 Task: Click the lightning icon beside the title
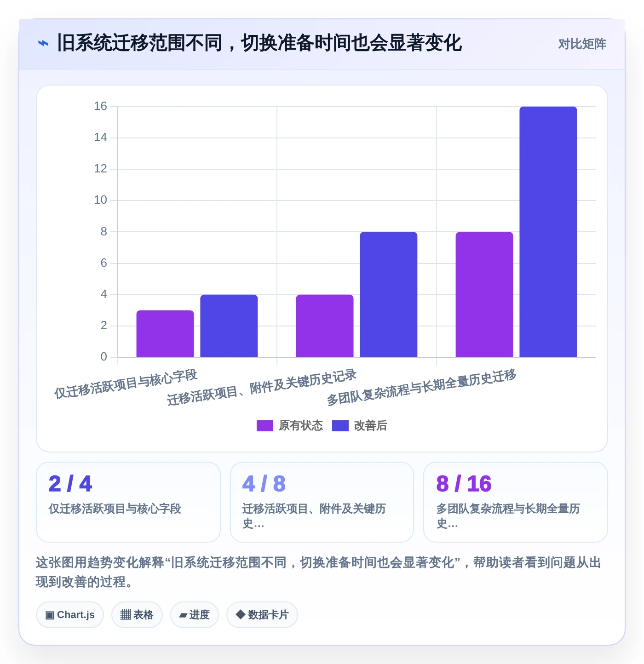[43, 44]
